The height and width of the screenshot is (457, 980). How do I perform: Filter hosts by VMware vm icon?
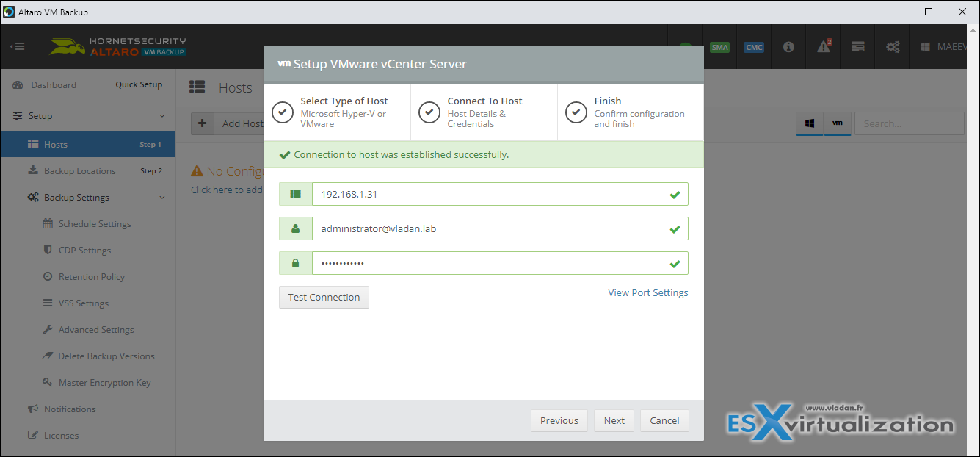[x=837, y=123]
